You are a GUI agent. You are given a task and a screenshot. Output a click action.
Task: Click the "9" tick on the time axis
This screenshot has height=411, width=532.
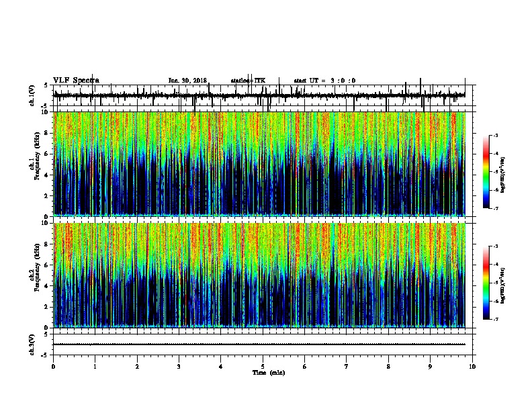[x=430, y=367]
